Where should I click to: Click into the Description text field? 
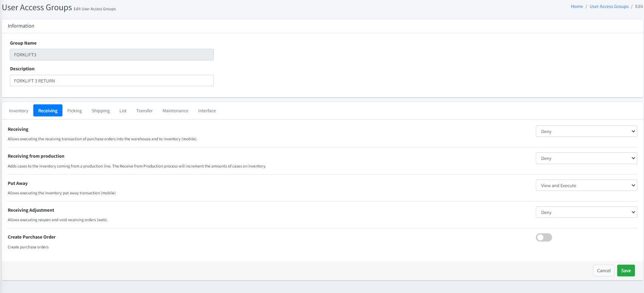[112, 81]
